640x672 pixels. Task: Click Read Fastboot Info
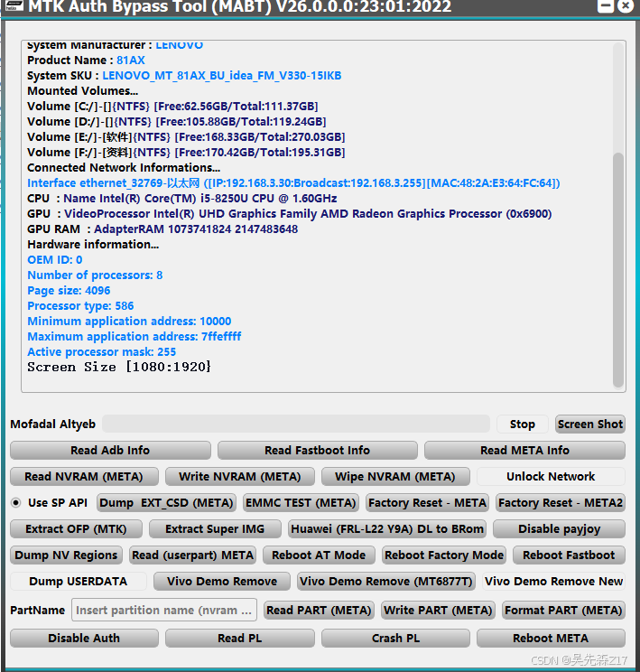317,450
